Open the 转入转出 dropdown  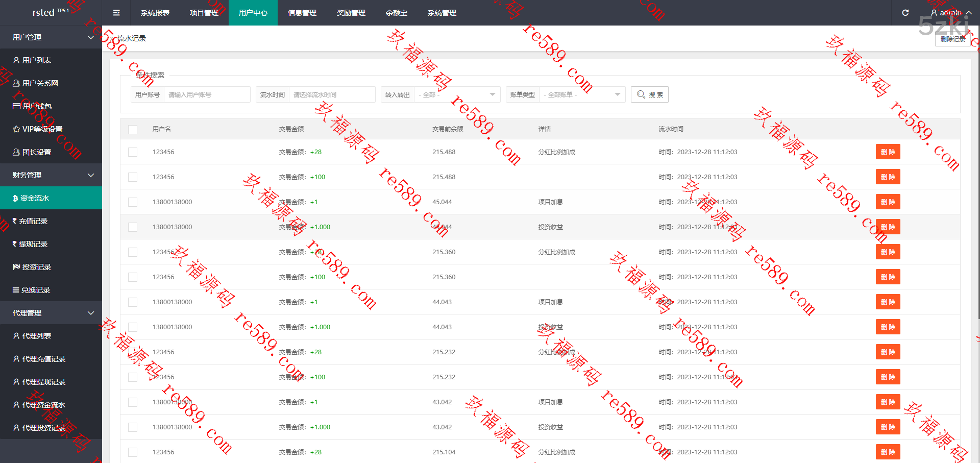click(456, 95)
